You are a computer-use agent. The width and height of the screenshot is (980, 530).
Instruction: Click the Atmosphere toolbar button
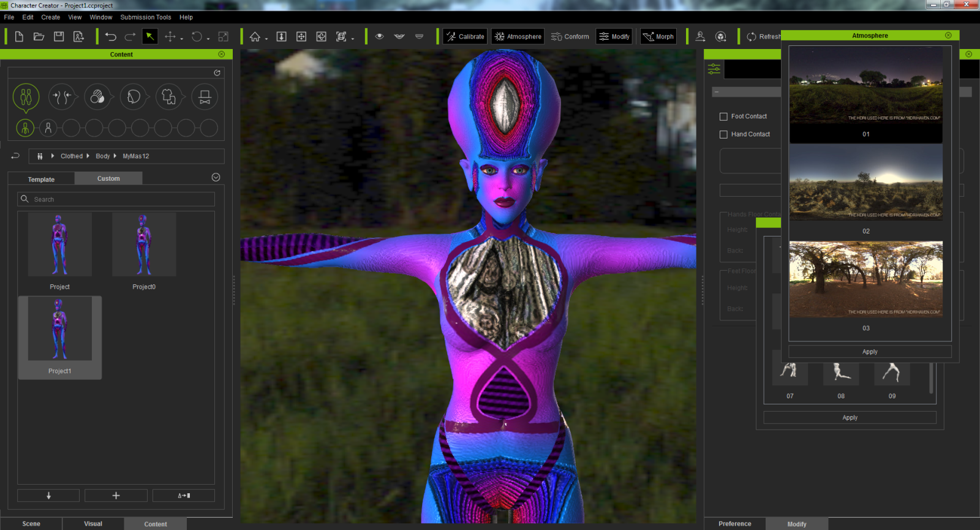coord(518,37)
